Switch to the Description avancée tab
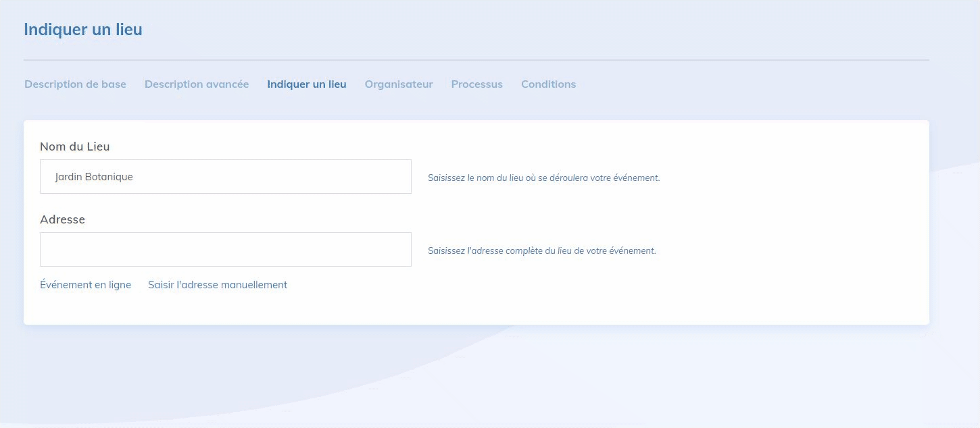Image resolution: width=980 pixels, height=428 pixels. (197, 84)
